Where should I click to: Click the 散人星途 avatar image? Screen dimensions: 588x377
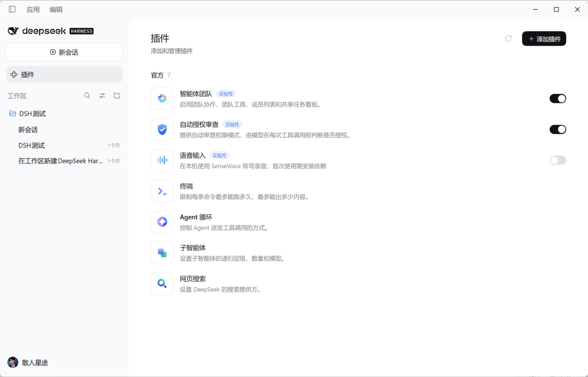(13, 362)
